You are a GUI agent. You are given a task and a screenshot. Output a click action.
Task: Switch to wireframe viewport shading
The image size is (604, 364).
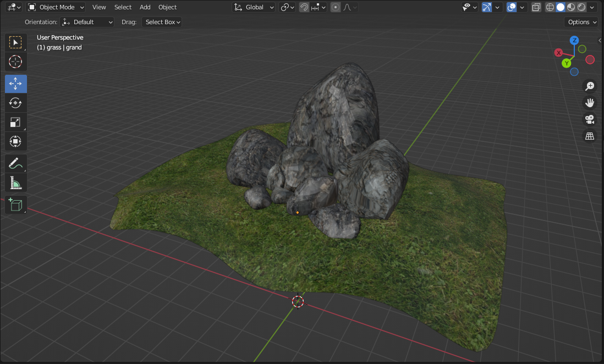click(x=550, y=7)
